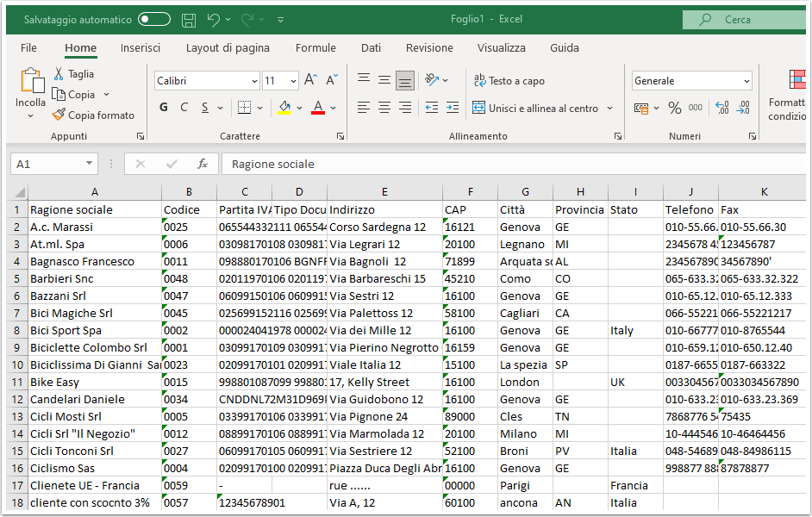The width and height of the screenshot is (812, 517).
Task: Toggle the Salvataggio automatico switch
Action: [x=153, y=20]
